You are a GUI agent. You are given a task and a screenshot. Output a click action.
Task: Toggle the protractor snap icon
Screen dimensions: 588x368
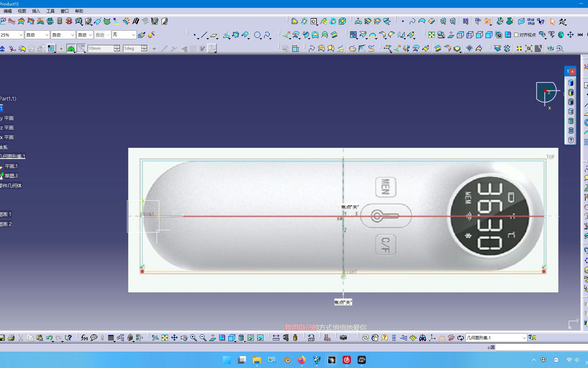[71, 48]
